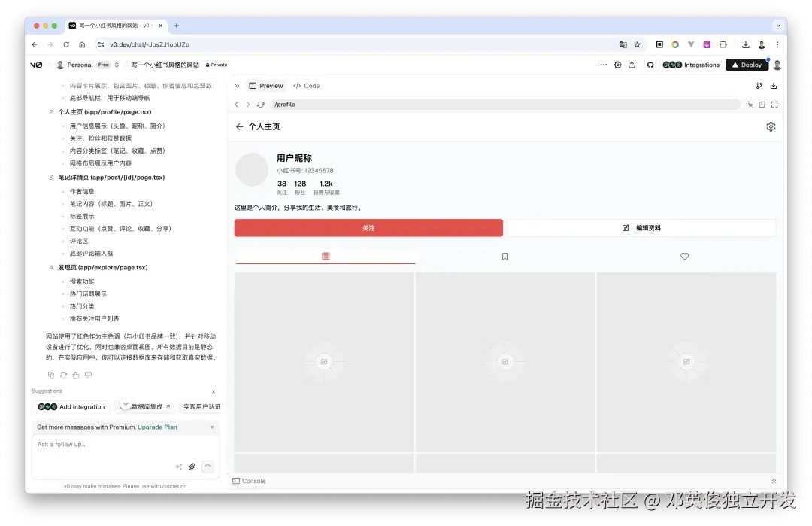Give the response a thumbs down
The height and width of the screenshot is (526, 812).
(x=88, y=375)
